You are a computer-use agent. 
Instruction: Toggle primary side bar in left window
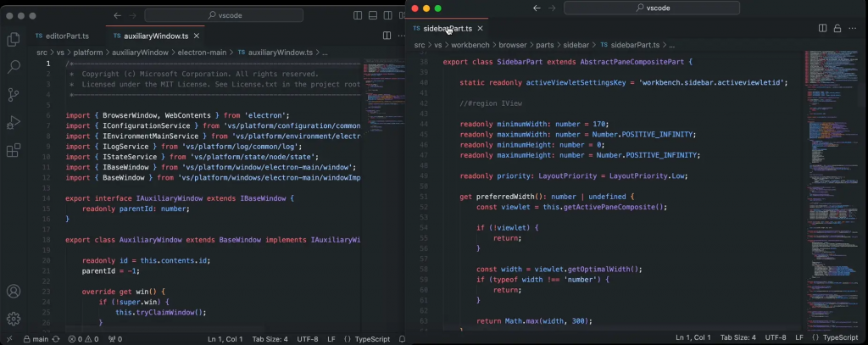(x=358, y=15)
